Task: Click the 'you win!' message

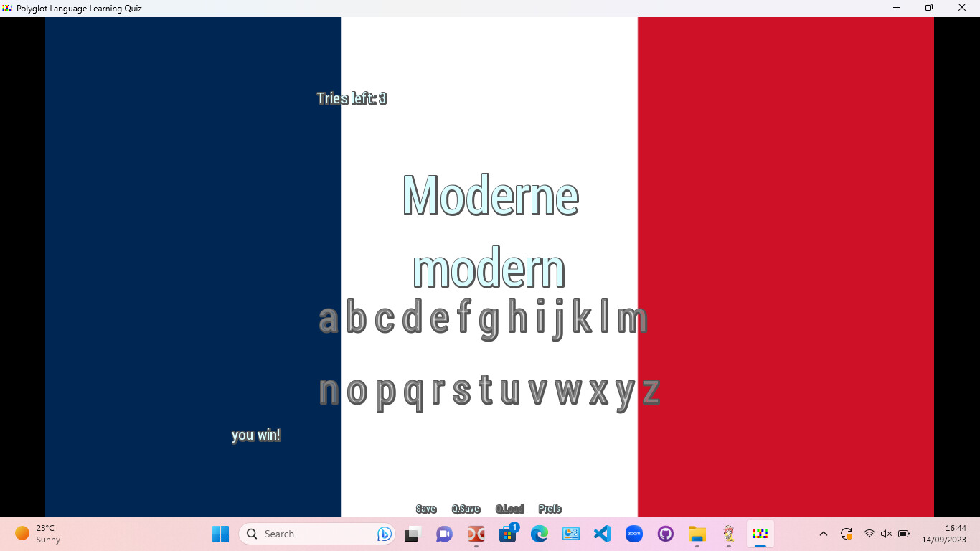Action: (x=256, y=435)
